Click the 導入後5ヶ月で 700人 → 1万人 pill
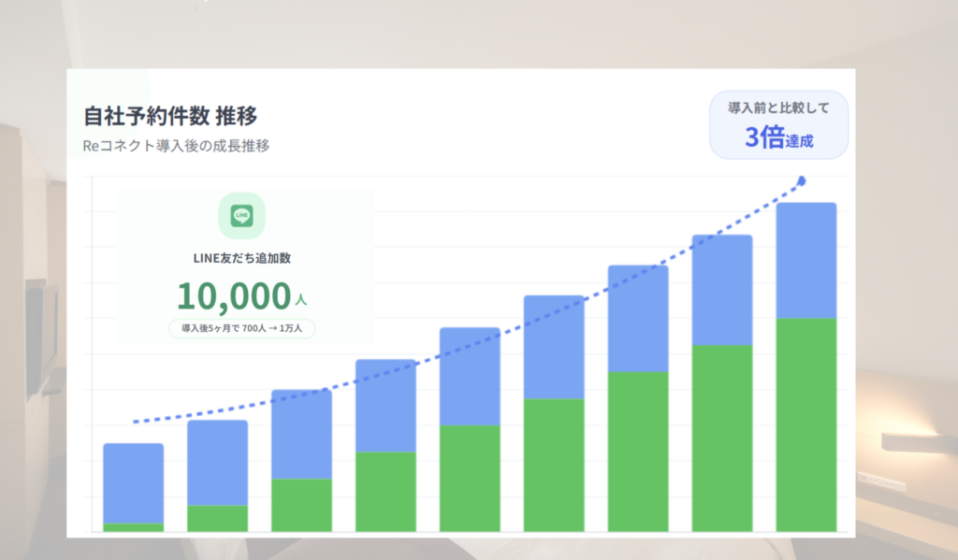Image resolution: width=958 pixels, height=560 pixels. click(241, 328)
